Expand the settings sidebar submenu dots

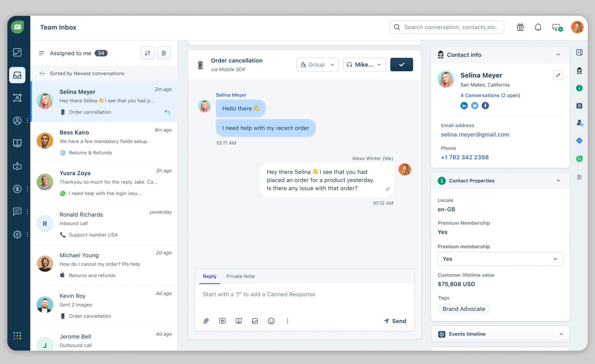(x=27, y=234)
